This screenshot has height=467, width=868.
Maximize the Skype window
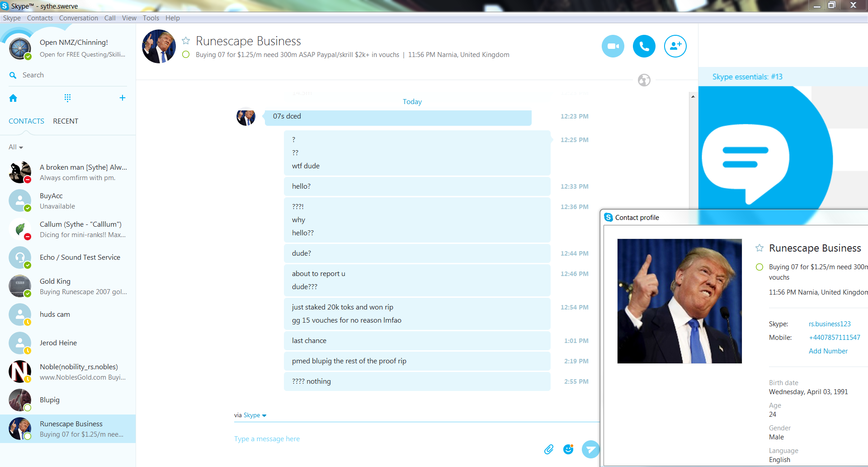pos(832,5)
